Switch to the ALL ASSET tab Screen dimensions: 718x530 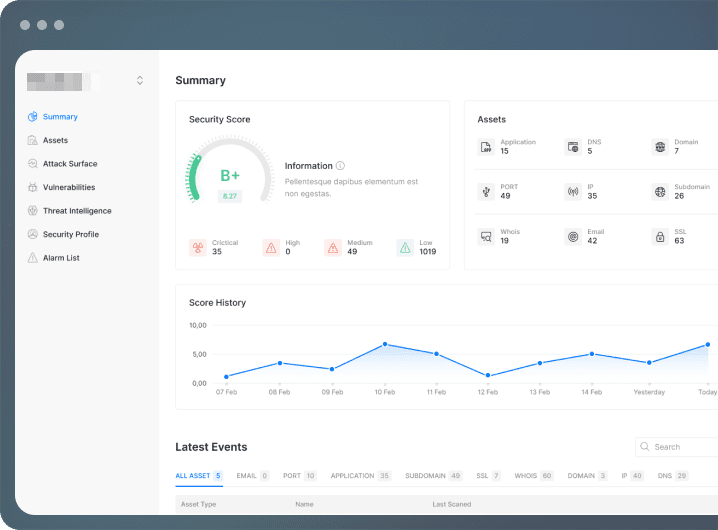[199, 476]
